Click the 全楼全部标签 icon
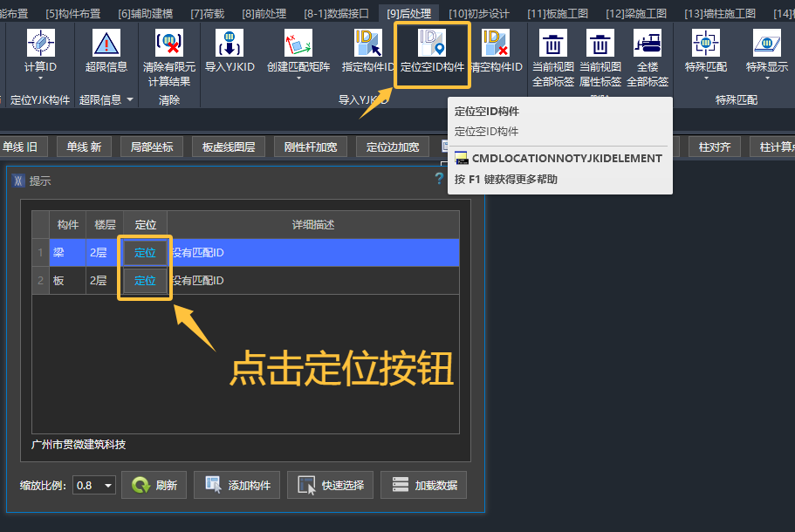 [x=647, y=43]
